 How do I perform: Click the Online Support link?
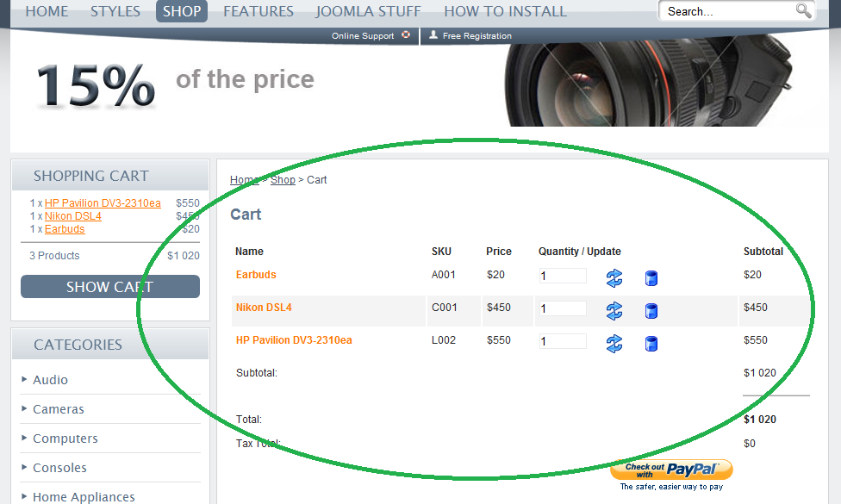(363, 35)
